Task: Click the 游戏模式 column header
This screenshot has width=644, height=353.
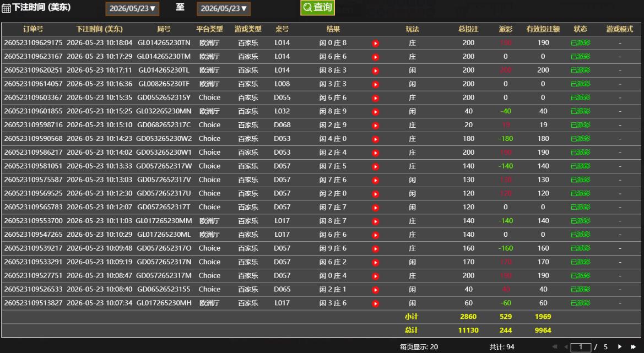Action: [x=620, y=29]
